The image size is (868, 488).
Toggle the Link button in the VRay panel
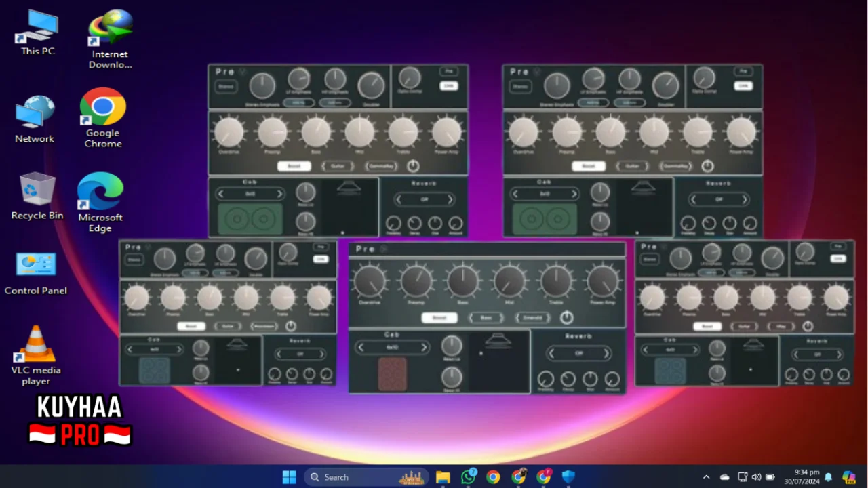click(x=838, y=259)
